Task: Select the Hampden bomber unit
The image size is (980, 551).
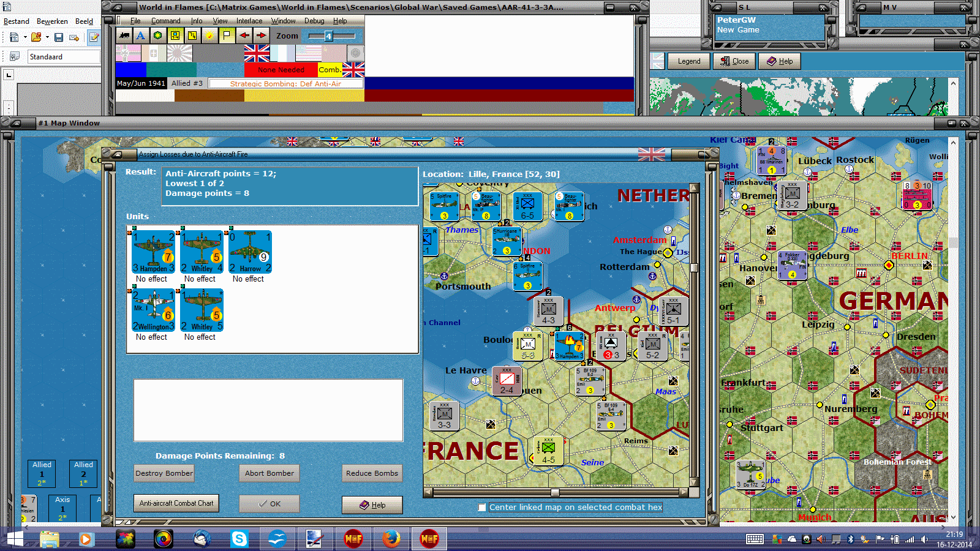Action: 153,252
